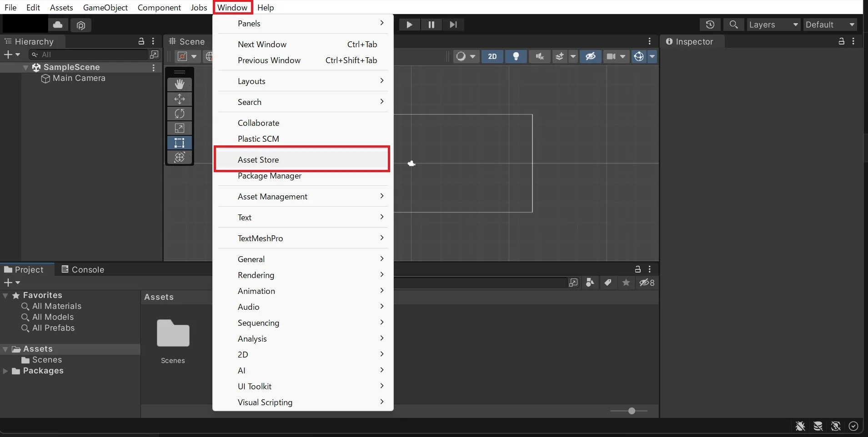Screen dimensions: 868x437
Task: Select All Materials favorite search
Action: [x=57, y=306]
